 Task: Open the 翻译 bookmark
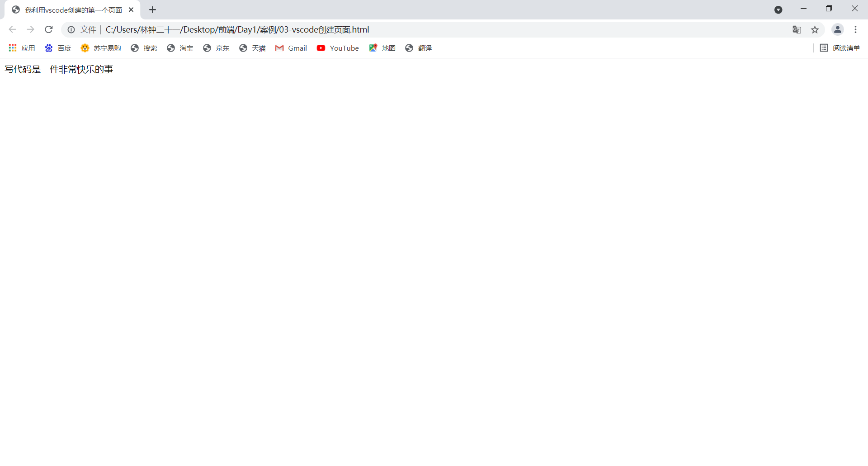tap(418, 48)
